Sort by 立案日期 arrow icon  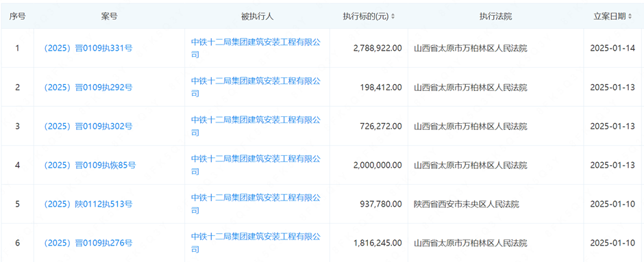630,16
